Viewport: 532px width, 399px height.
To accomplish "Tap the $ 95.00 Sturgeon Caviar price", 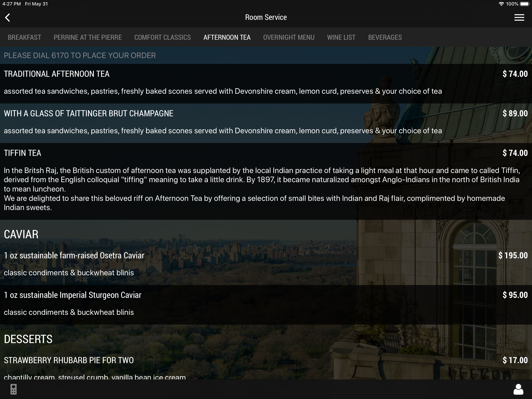I will (515, 295).
